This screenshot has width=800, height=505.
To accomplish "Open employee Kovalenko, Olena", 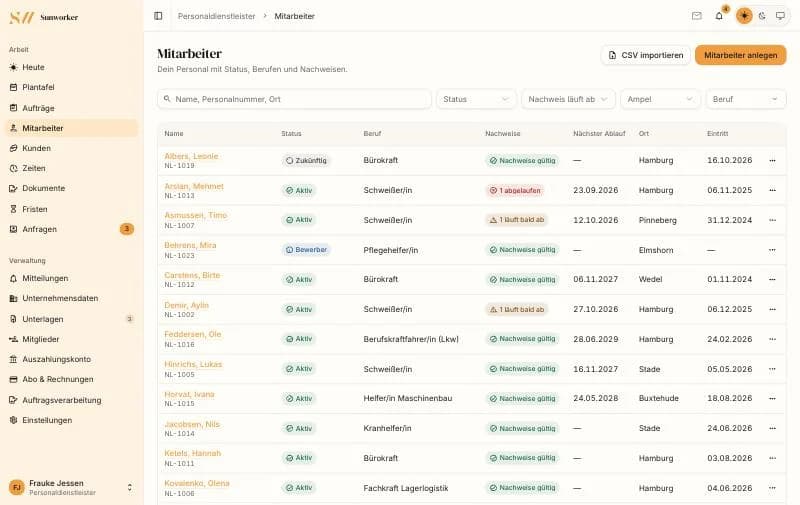I will [x=197, y=483].
